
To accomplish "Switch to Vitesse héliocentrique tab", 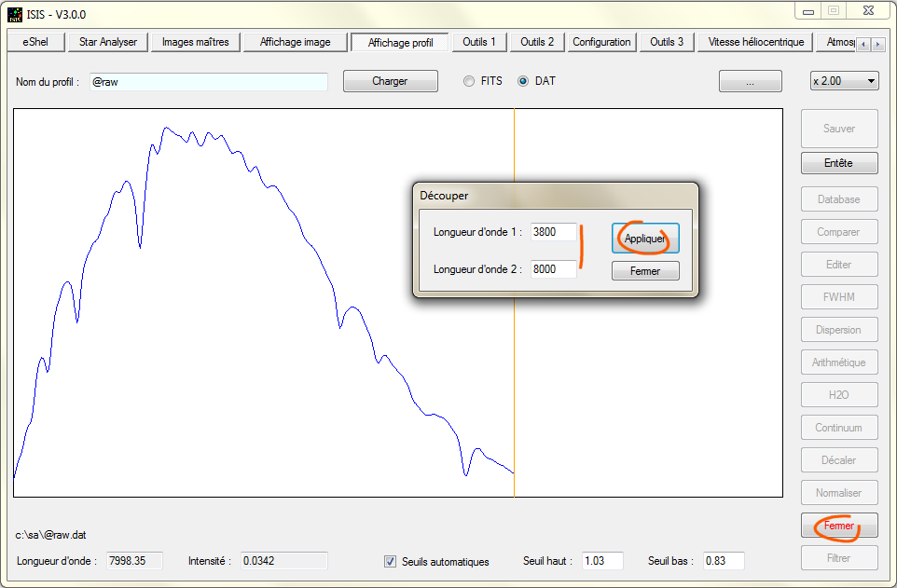I will click(x=756, y=42).
